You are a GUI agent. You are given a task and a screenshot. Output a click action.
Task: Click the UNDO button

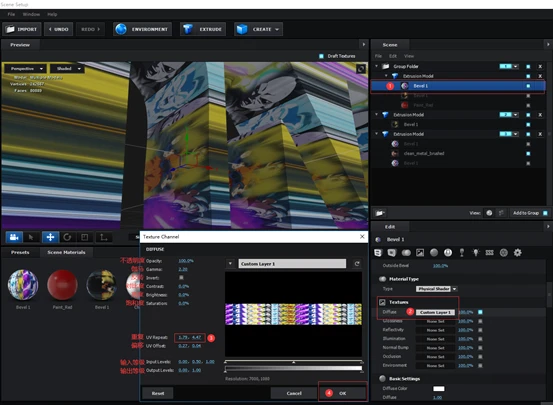point(59,29)
